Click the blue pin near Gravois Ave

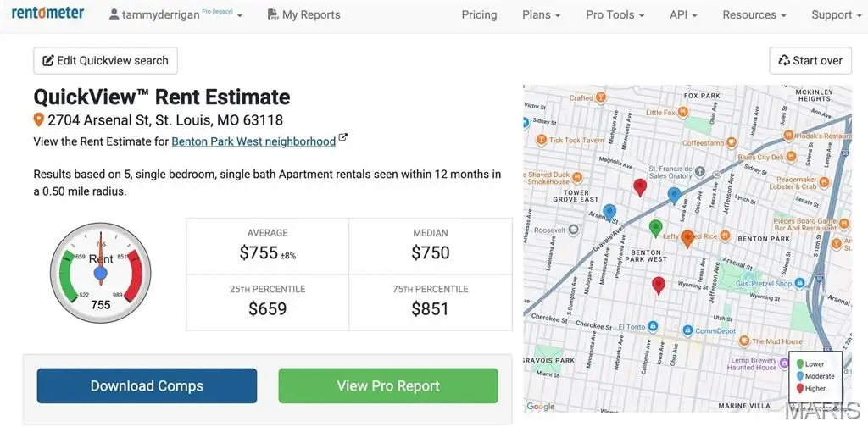[x=674, y=195]
